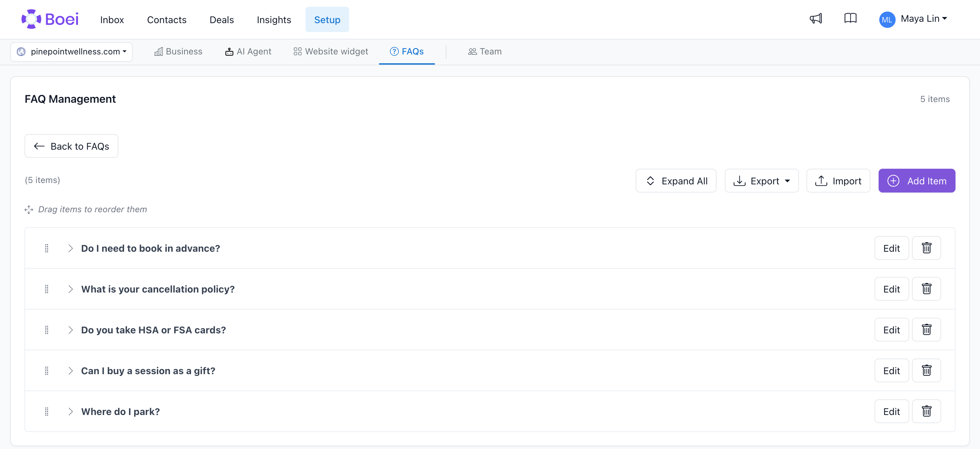Grab drag handle for gift session FAQ

pyautogui.click(x=46, y=371)
